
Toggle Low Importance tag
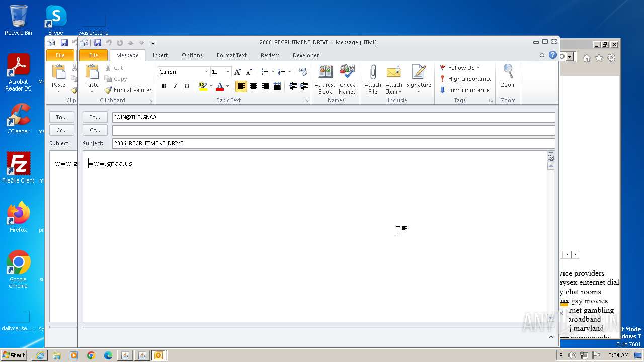click(464, 90)
